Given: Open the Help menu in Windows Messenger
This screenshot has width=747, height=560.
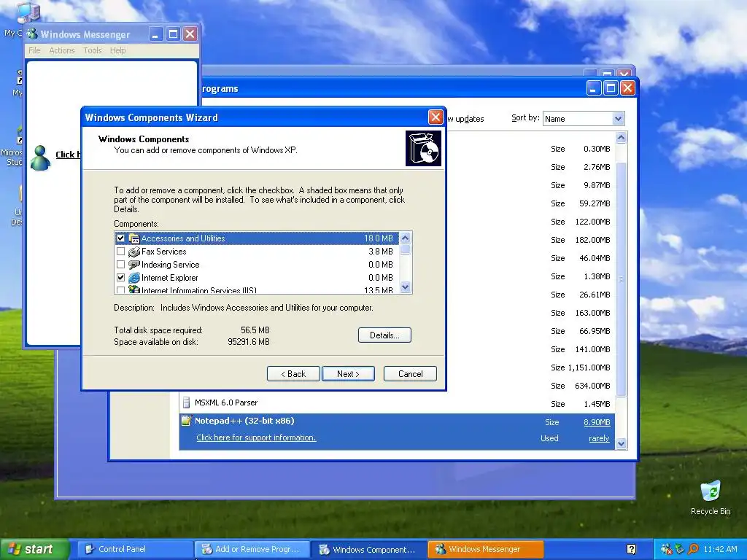Looking at the screenshot, I should tap(117, 50).
